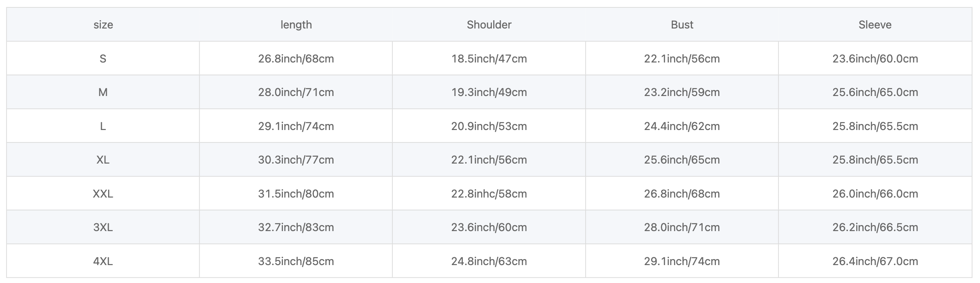
Task: Select the 3XL size cell
Action: pos(103,227)
